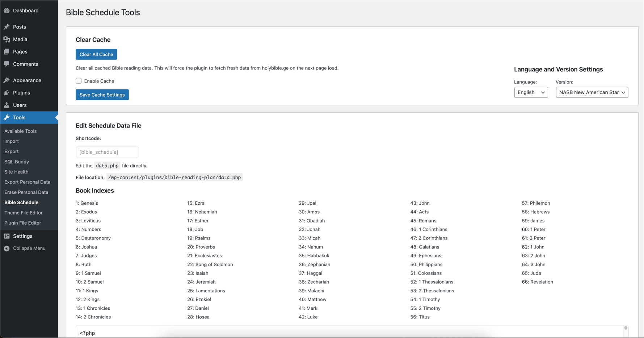Screen dimensions: 644x338
Task: Click the '40: Matthew' book index
Action: pos(312,300)
